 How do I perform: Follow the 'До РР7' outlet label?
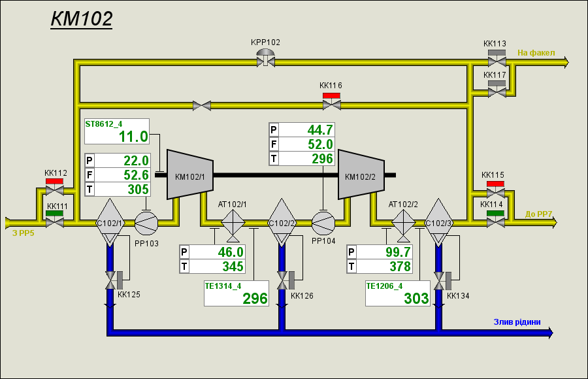pyautogui.click(x=539, y=214)
